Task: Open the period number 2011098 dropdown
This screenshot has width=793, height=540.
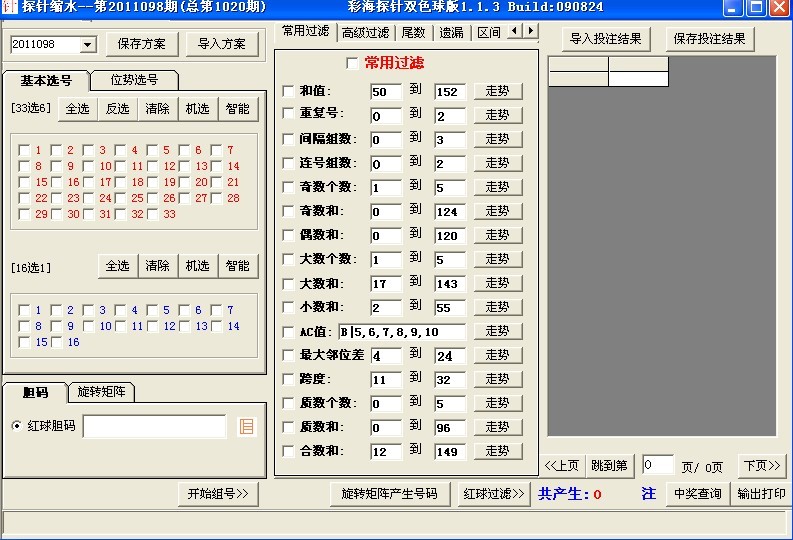Action: [87, 45]
